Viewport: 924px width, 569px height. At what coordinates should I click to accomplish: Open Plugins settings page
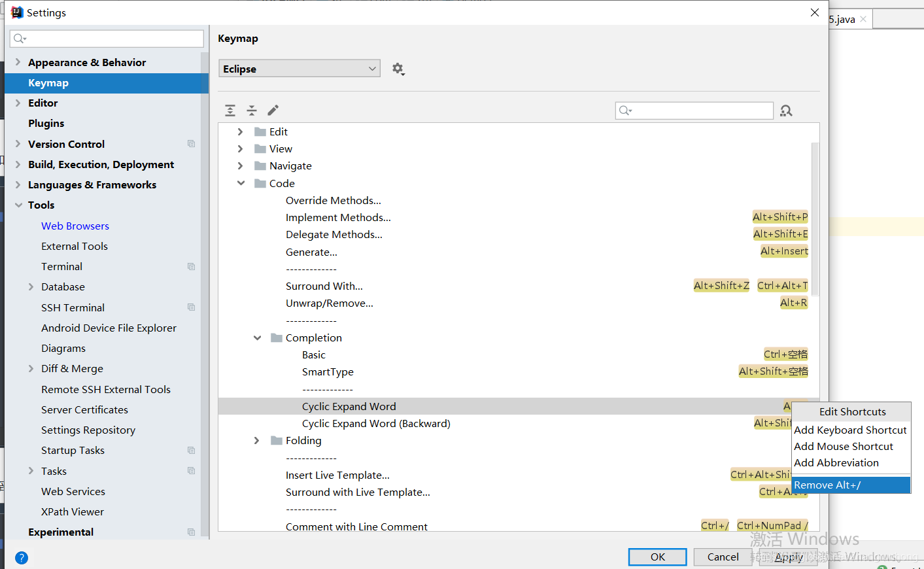pyautogui.click(x=46, y=123)
